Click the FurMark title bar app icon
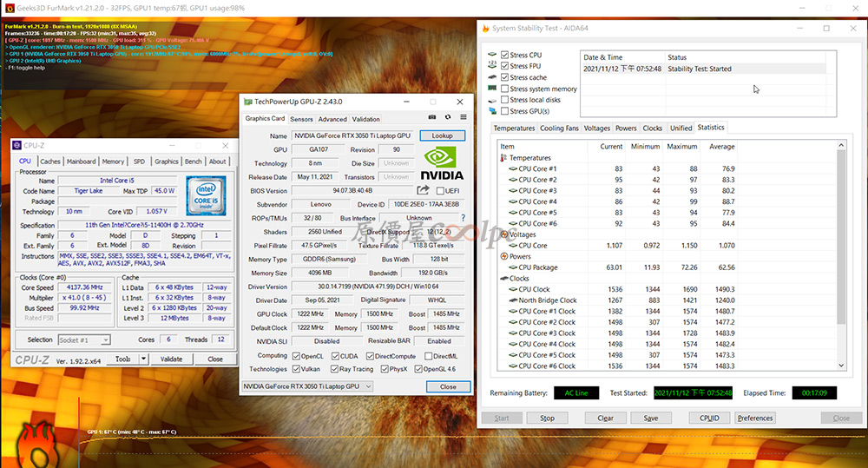The image size is (868, 468). coord(10,9)
